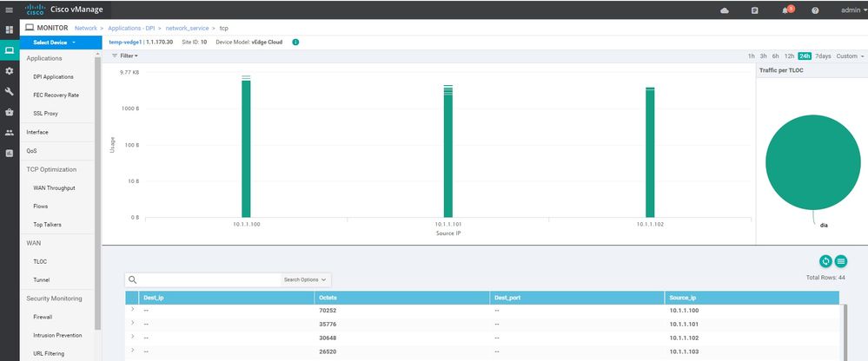Click the 10.1.1.100 usage bar
This screenshot has width=868, height=361.
[246, 147]
